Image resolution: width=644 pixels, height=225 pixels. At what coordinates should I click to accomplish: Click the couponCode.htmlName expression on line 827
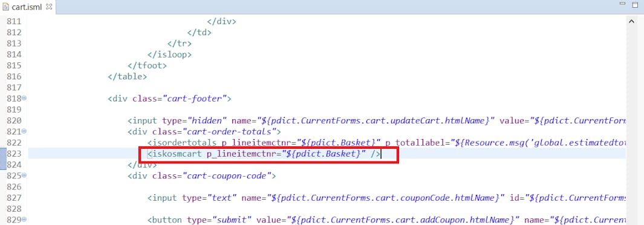[x=386, y=198]
